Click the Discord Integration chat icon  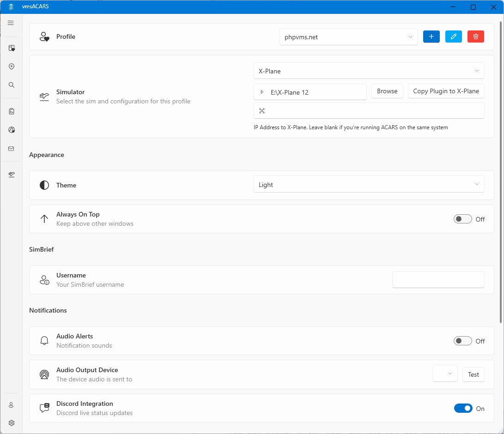(x=44, y=408)
